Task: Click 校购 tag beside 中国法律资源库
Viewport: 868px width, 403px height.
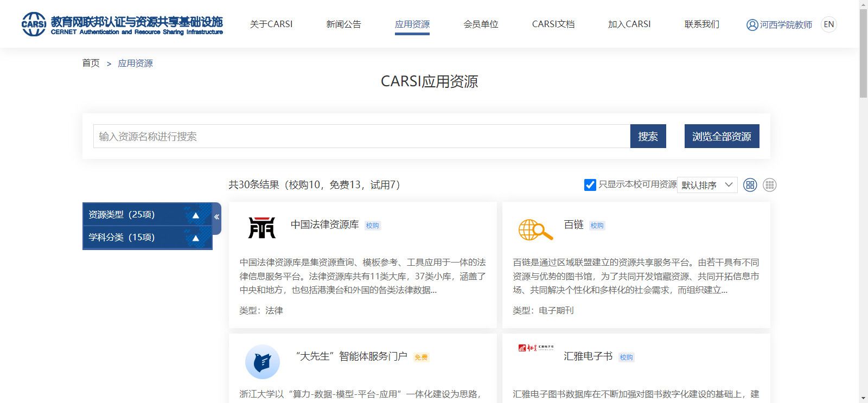Action: point(373,226)
